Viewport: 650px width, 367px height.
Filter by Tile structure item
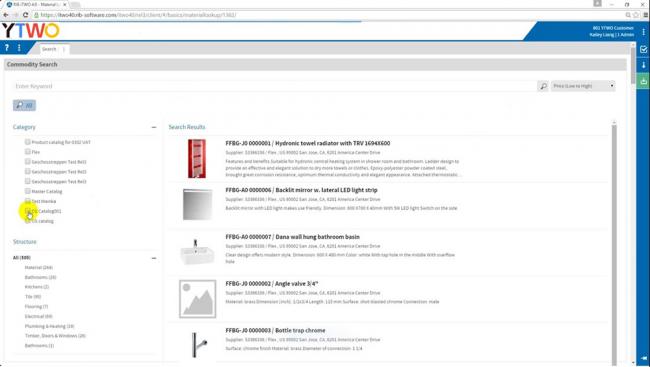tap(33, 297)
